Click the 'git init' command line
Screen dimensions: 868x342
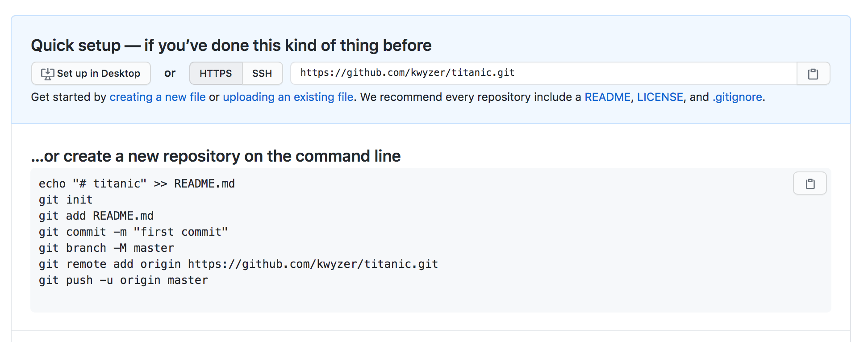[x=66, y=200]
